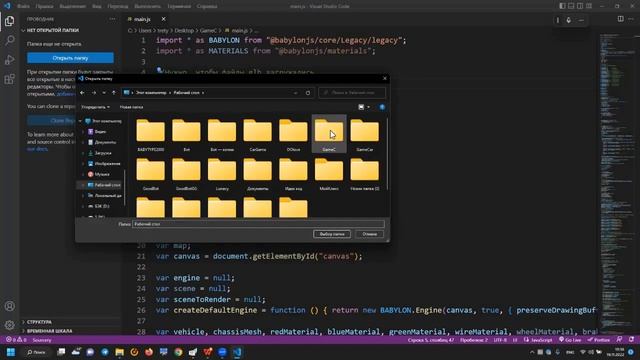This screenshot has height=360, width=640.
Task: Click the folder list vertical scrollbar
Action: pyautogui.click(x=387, y=155)
